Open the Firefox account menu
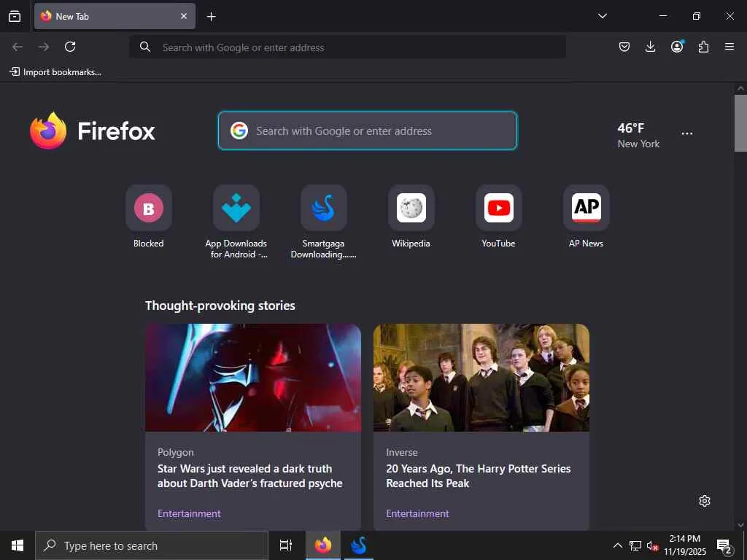The width and height of the screenshot is (747, 560). tap(677, 46)
